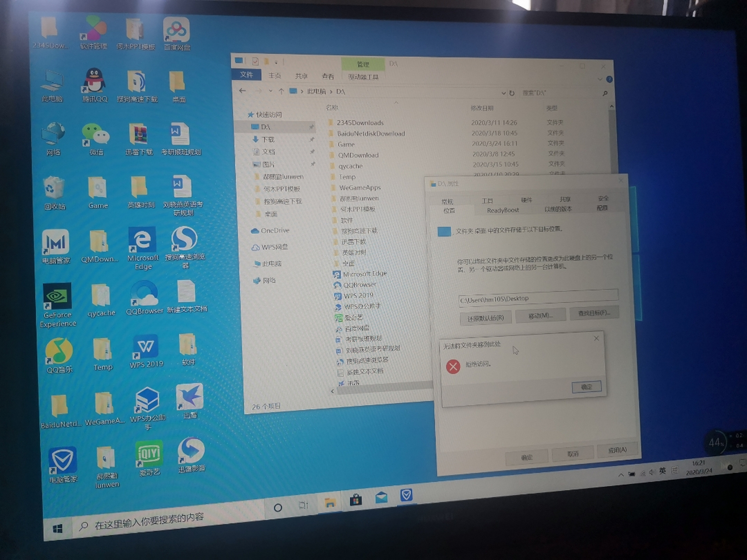Open the 网络 desktop icon
747x560 pixels.
click(53, 139)
